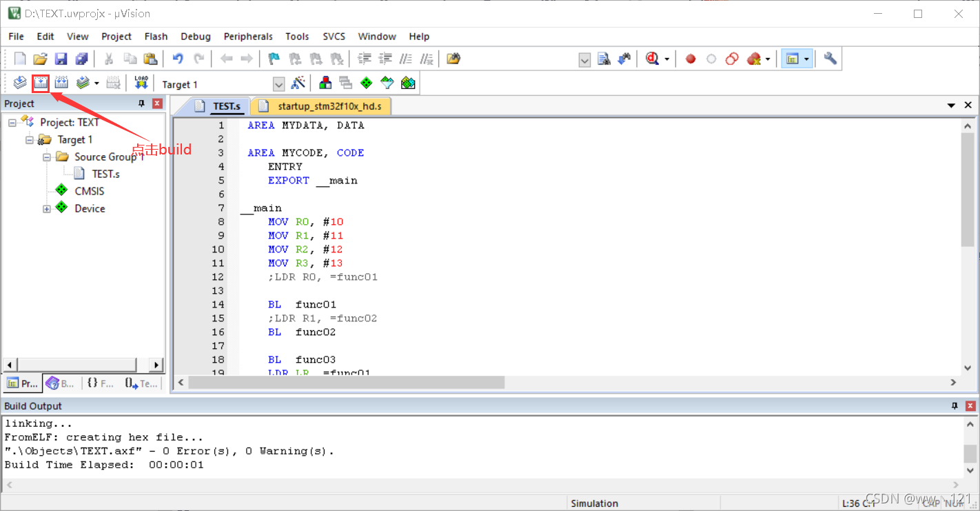Open the File menu
The width and height of the screenshot is (980, 511).
(16, 37)
